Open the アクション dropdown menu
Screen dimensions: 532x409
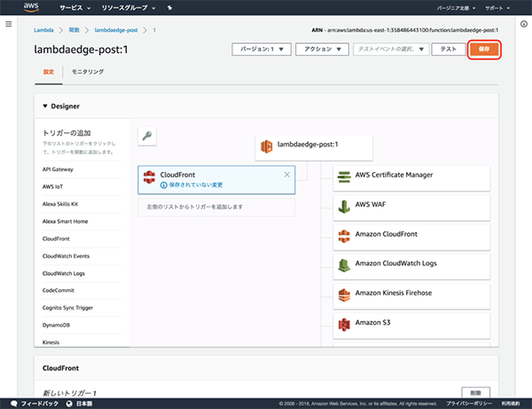pyautogui.click(x=321, y=50)
